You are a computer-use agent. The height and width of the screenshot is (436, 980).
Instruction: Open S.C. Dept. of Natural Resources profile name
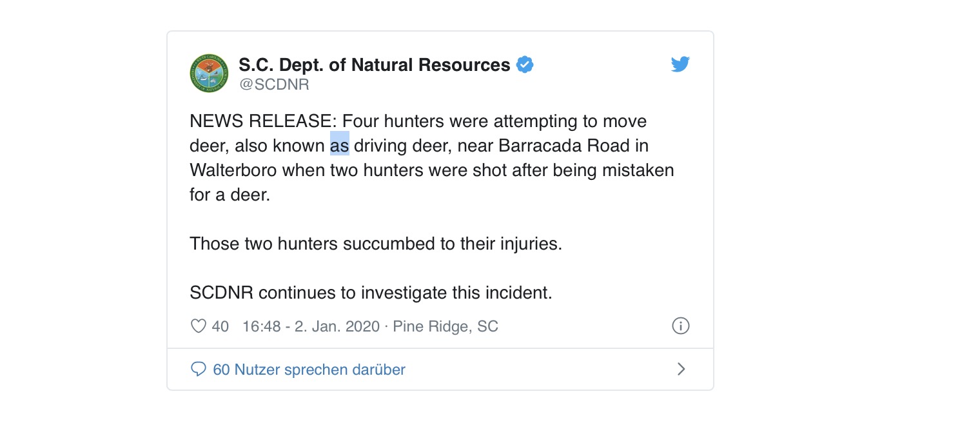(x=375, y=65)
